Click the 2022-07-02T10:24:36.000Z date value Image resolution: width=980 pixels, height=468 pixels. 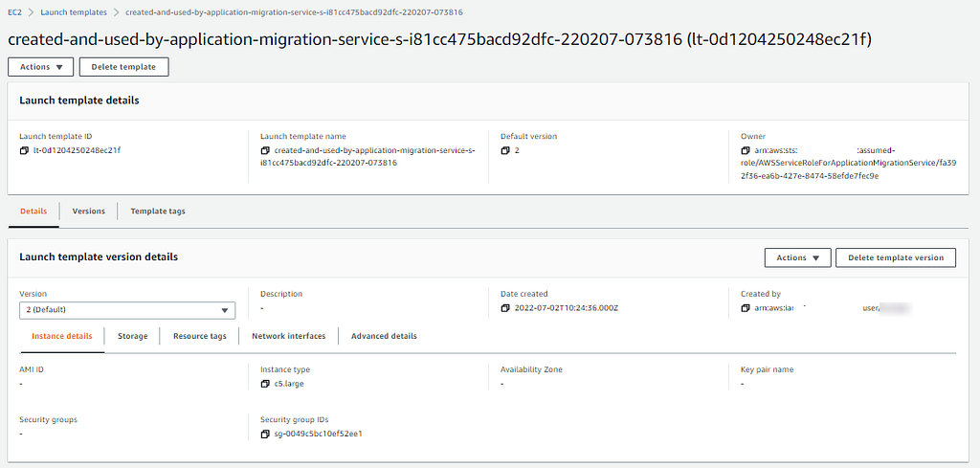tap(567, 308)
